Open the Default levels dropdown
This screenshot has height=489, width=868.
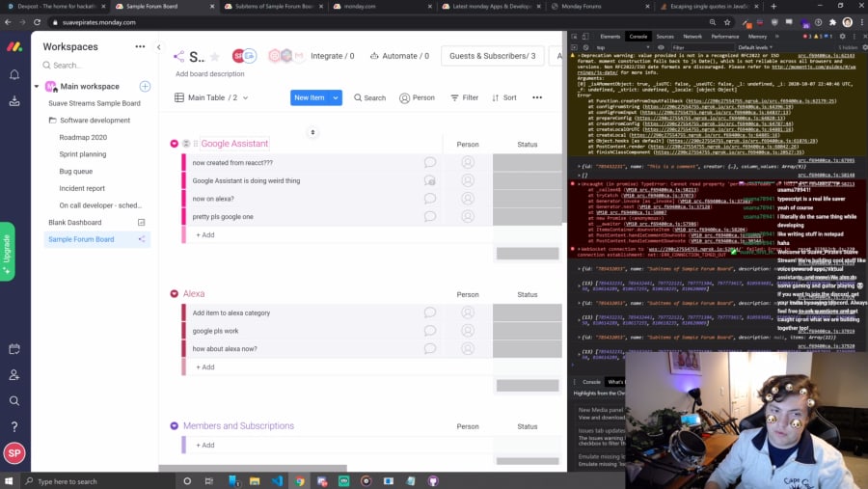755,47
